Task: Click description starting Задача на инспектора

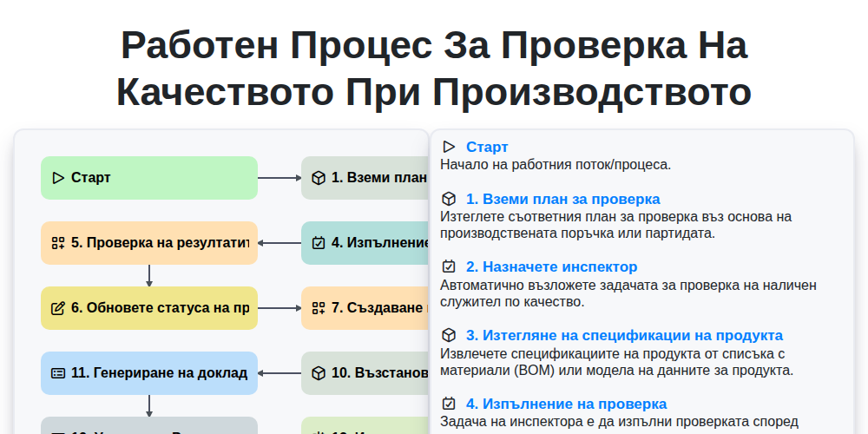Action: (x=619, y=421)
